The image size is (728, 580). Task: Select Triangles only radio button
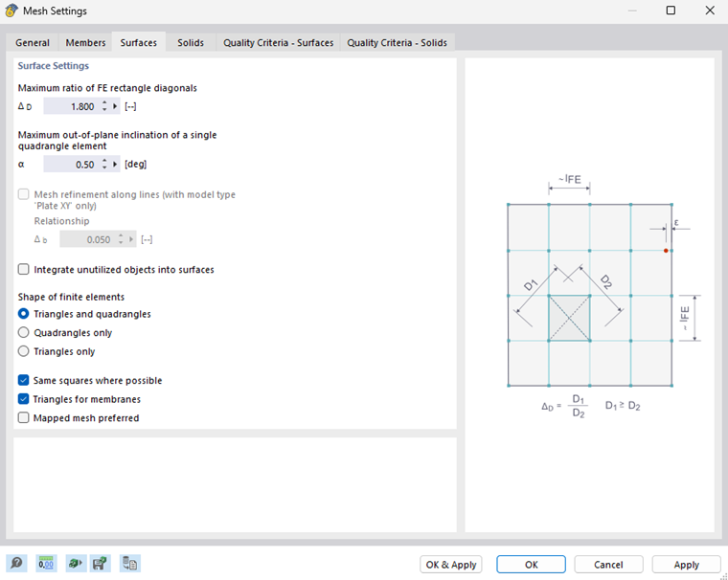23,351
